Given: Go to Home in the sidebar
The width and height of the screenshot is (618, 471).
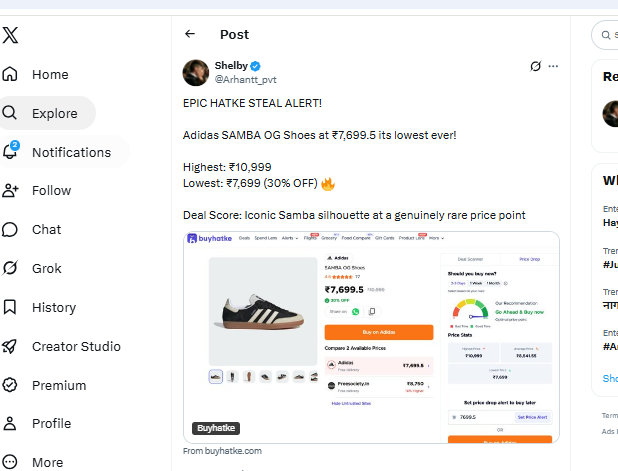Looking at the screenshot, I should (35, 74).
